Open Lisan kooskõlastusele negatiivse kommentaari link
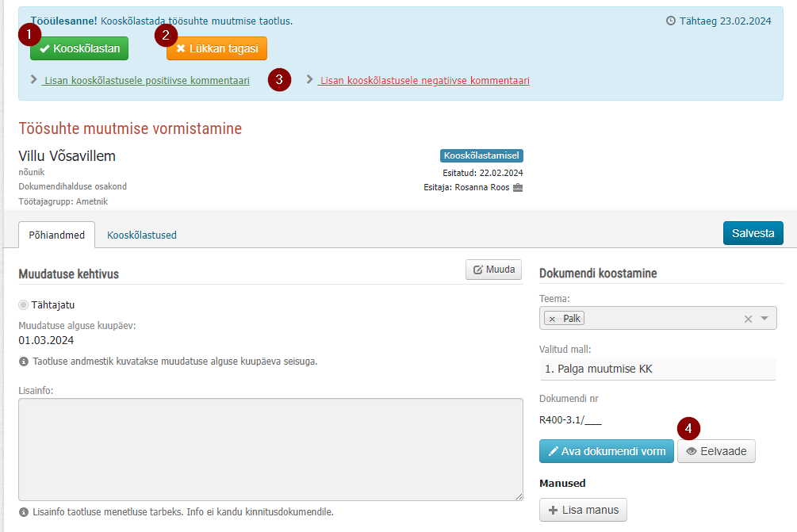797x532 pixels. point(424,80)
